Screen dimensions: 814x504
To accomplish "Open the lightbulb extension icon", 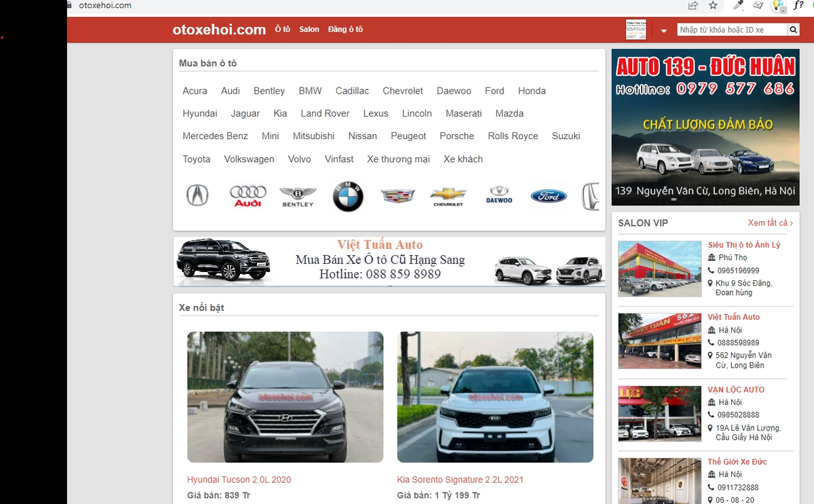I will click(x=779, y=5).
